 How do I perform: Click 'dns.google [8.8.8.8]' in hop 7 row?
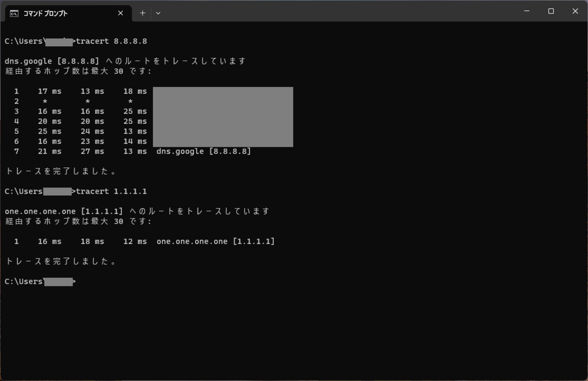pyautogui.click(x=204, y=151)
